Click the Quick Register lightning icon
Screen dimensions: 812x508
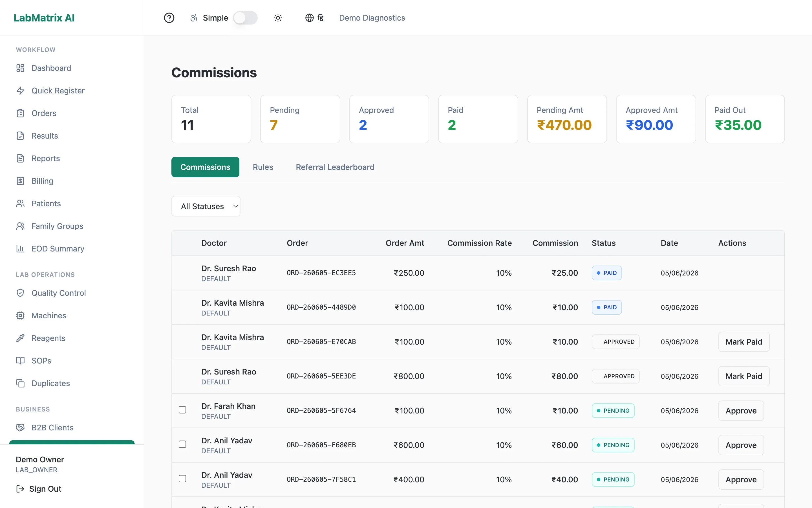21,91
